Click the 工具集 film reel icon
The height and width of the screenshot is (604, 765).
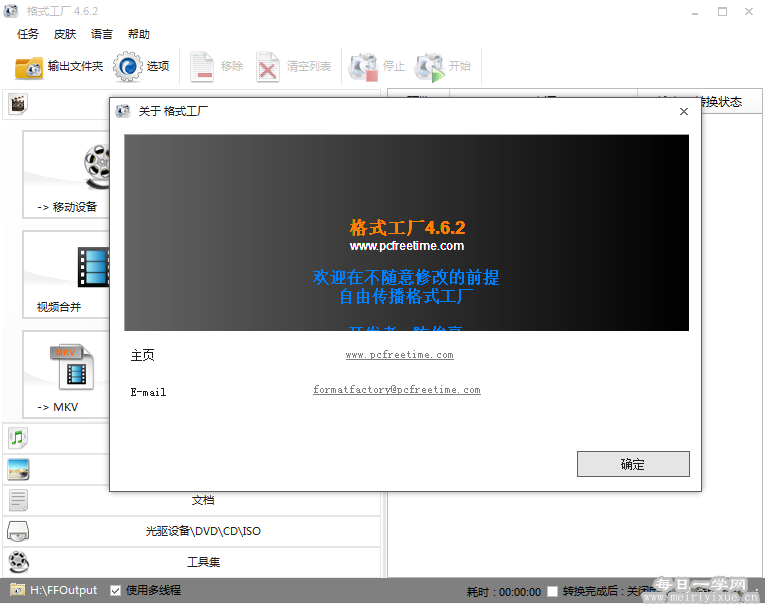(x=19, y=562)
